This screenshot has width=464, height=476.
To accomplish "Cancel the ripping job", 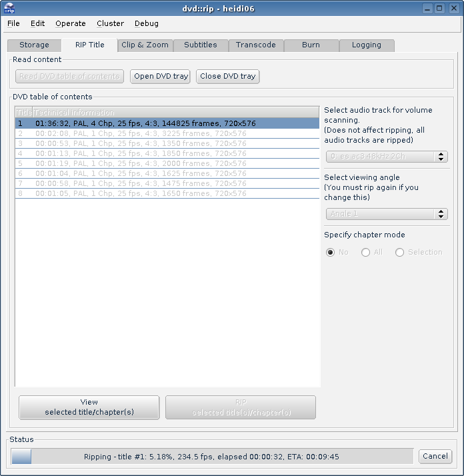I will (435, 456).
